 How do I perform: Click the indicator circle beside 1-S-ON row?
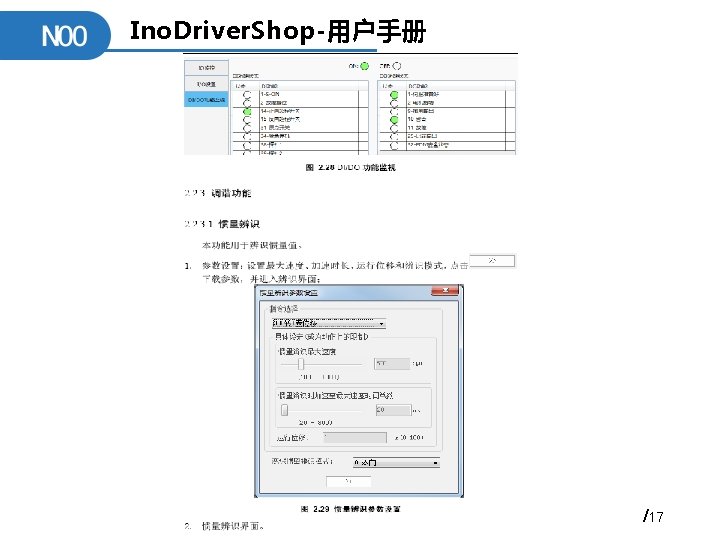click(x=248, y=95)
